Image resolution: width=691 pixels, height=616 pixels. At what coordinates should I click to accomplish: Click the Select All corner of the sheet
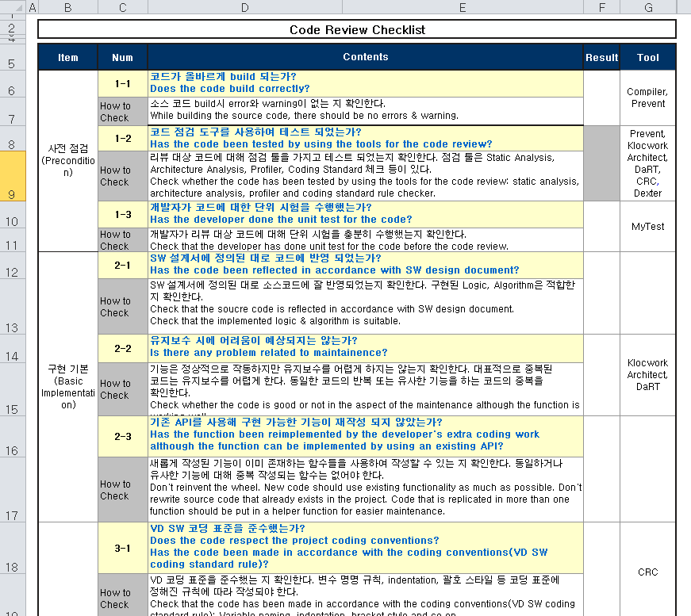pyautogui.click(x=13, y=7)
